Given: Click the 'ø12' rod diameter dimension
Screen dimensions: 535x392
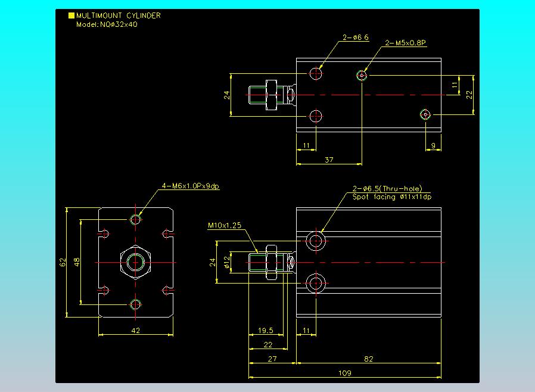Looking at the screenshot, I should pos(227,262).
